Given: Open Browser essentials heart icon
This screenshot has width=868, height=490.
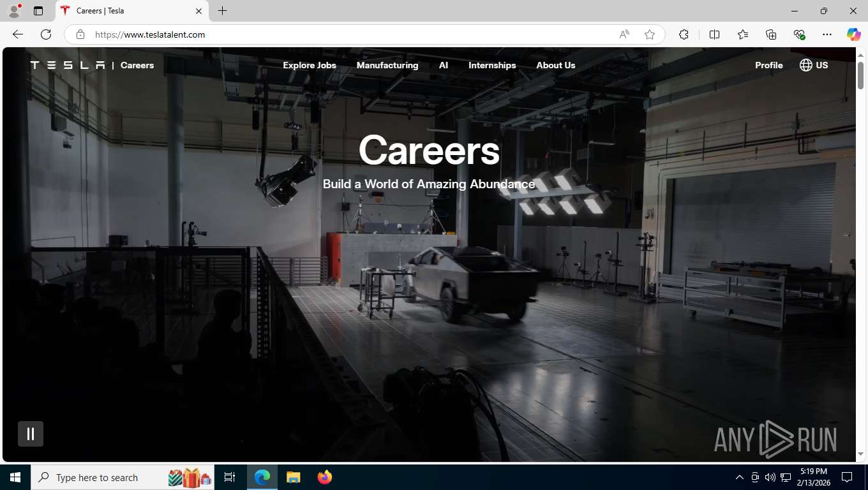Looking at the screenshot, I should [x=799, y=34].
